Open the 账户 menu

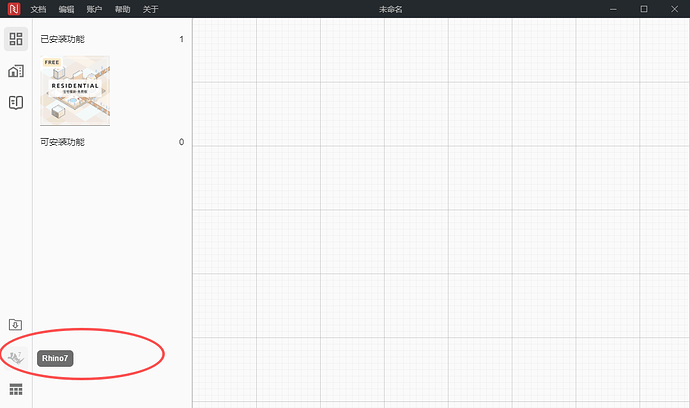coord(94,9)
